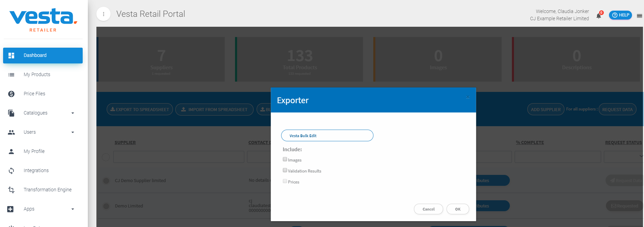Expand the Apps submenu arrow

coord(72,209)
